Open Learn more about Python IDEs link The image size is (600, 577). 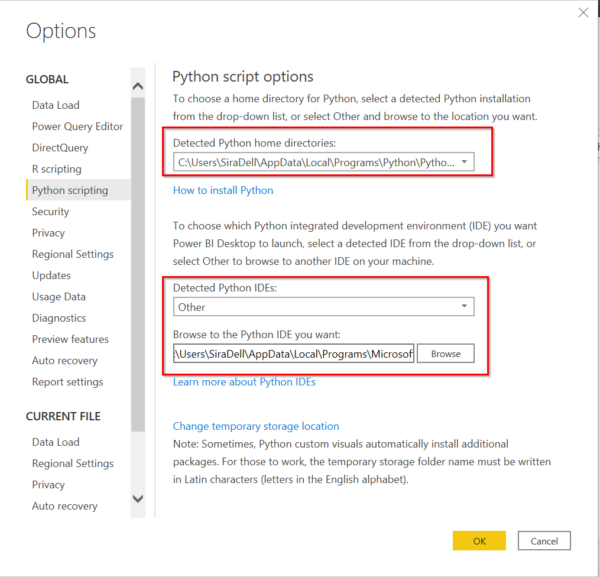tap(244, 382)
